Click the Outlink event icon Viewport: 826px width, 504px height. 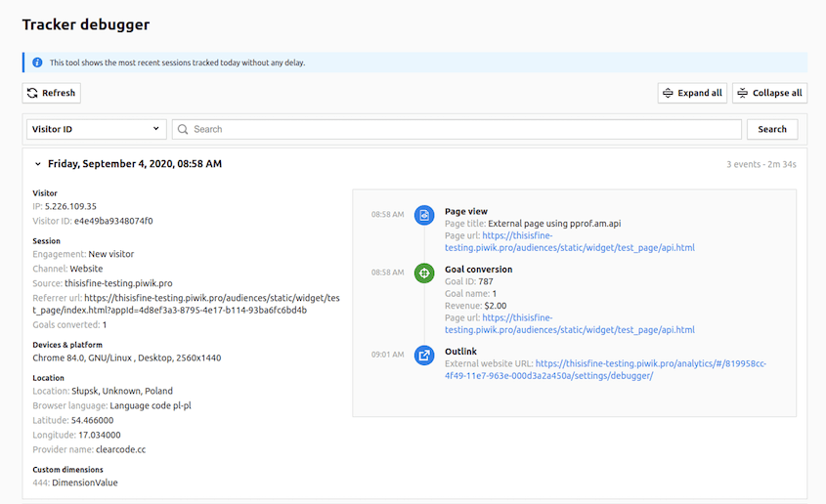pyautogui.click(x=424, y=355)
